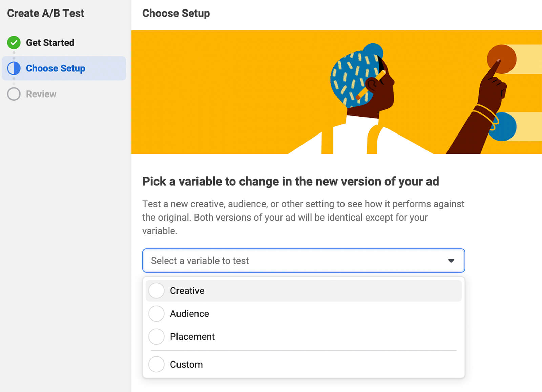Click the dotted connector between Get Started and Choose Setup
The height and width of the screenshot is (392, 542).
[x=14, y=55]
